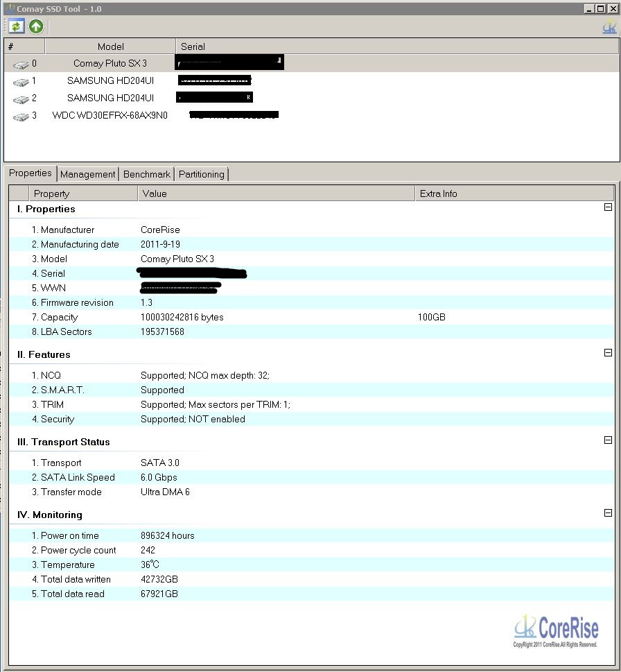
Task: Click the S.M.A.R.T. property label
Action: click(58, 390)
